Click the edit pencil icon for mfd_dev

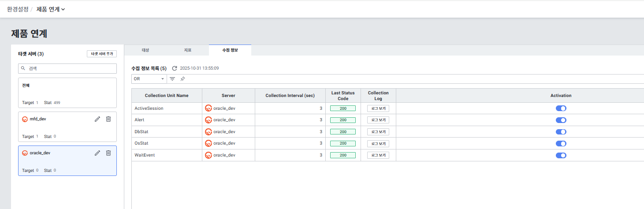tap(97, 119)
